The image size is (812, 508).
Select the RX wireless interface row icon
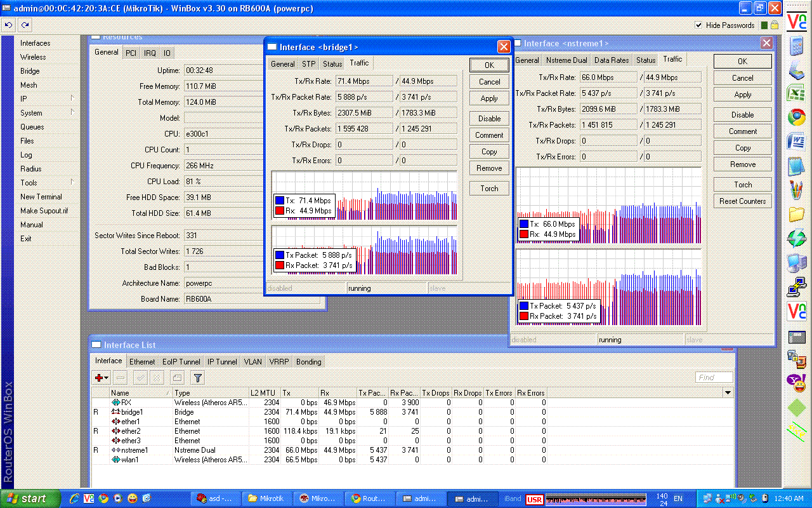pos(115,403)
